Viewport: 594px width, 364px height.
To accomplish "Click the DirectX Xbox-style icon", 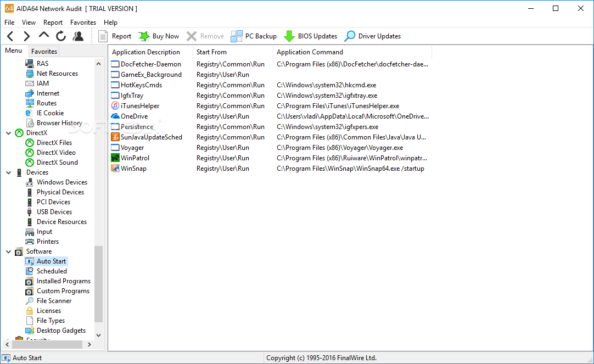I will pyautogui.click(x=19, y=133).
